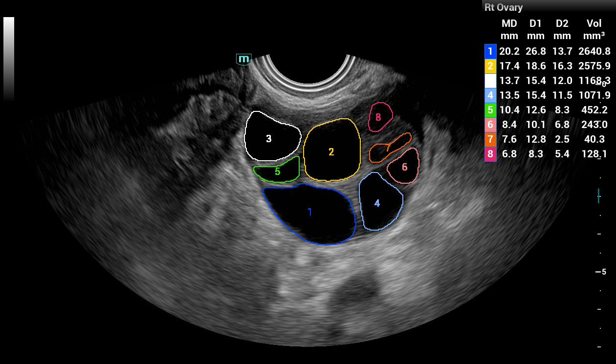Select green-outlined follicle 5 in the scan
This screenshot has height=364, width=616.
pyautogui.click(x=277, y=172)
